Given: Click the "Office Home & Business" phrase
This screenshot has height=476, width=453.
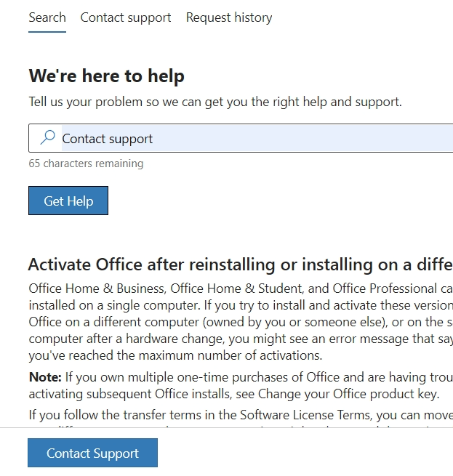Looking at the screenshot, I should pyautogui.click(x=97, y=289).
